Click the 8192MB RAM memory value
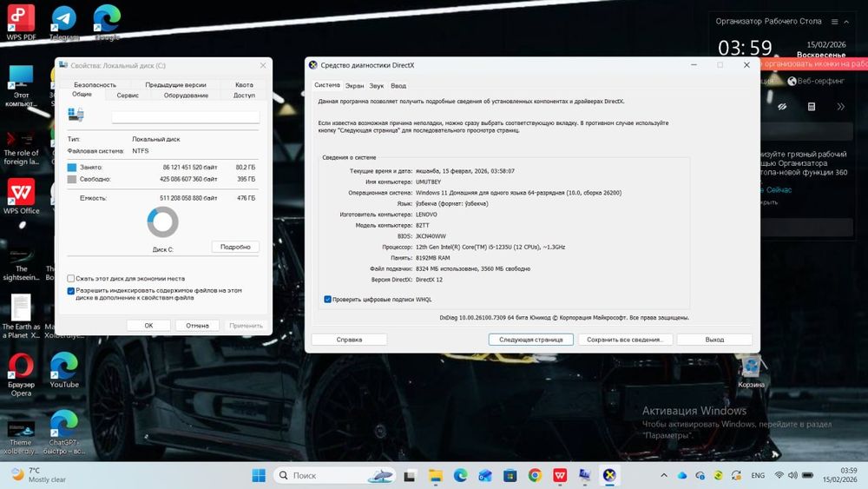Image resolution: width=868 pixels, height=489 pixels. 433,258
